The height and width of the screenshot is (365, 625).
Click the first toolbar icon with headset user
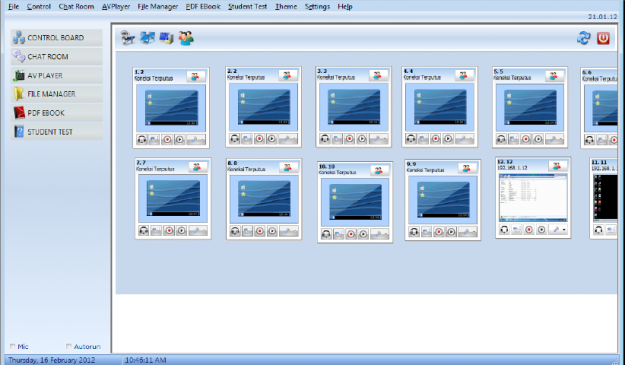(x=128, y=38)
